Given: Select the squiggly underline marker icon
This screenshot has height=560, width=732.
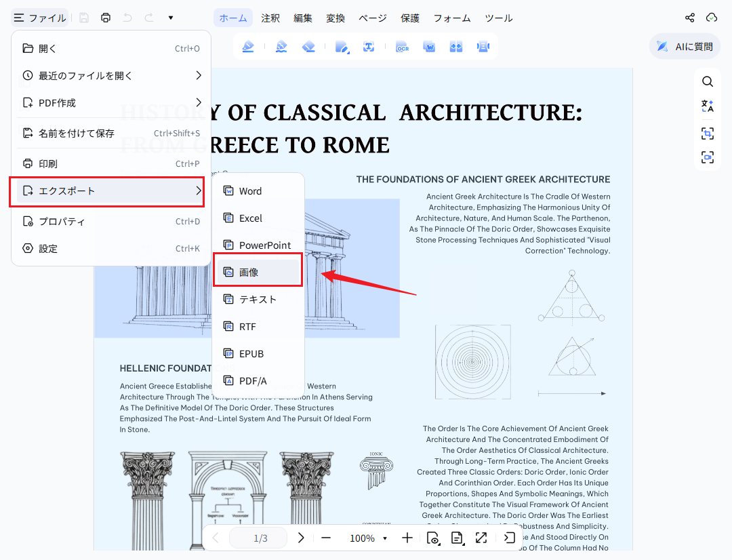Looking at the screenshot, I should pos(281,47).
